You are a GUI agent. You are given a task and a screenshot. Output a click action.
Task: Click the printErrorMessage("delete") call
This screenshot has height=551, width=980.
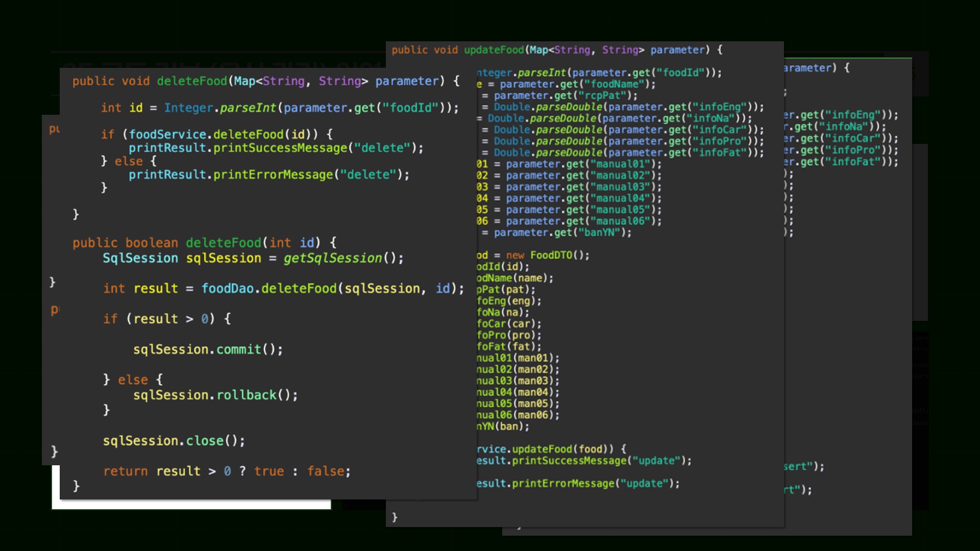point(268,175)
